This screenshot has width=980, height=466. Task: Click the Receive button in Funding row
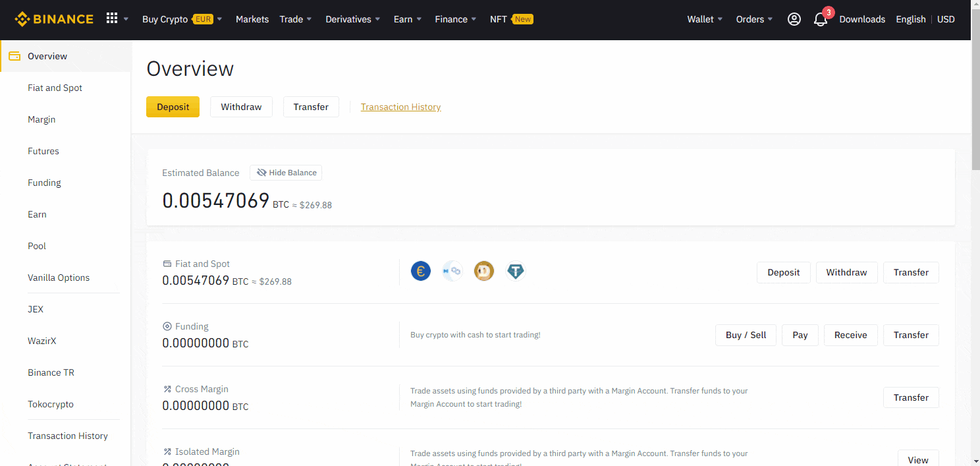tap(851, 335)
